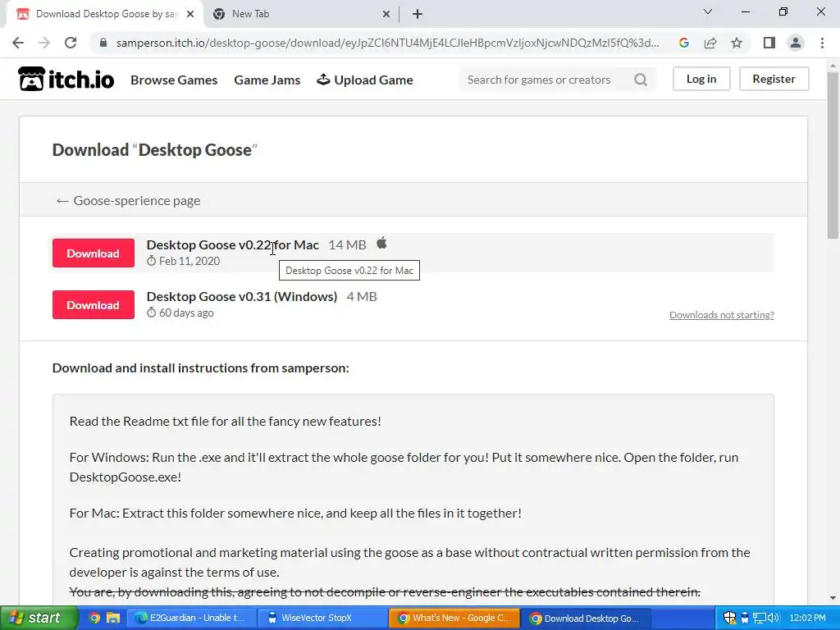Viewport: 840px width, 630px height.
Task: Close the New Tab tab
Action: pyautogui.click(x=386, y=14)
